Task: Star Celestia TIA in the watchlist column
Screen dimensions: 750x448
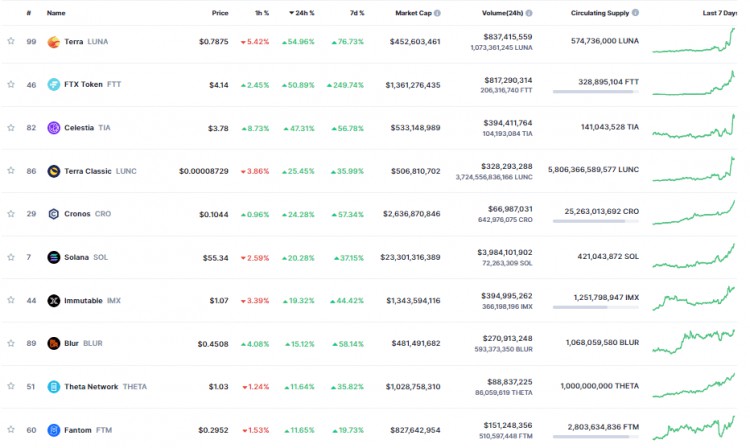Action: [11, 128]
